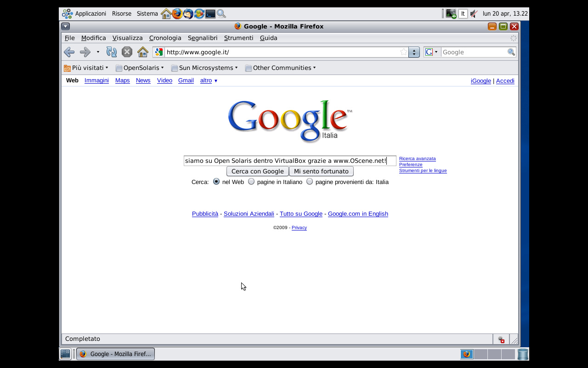Open the address bar URL history dropdown
The image size is (588, 368).
[x=414, y=52]
